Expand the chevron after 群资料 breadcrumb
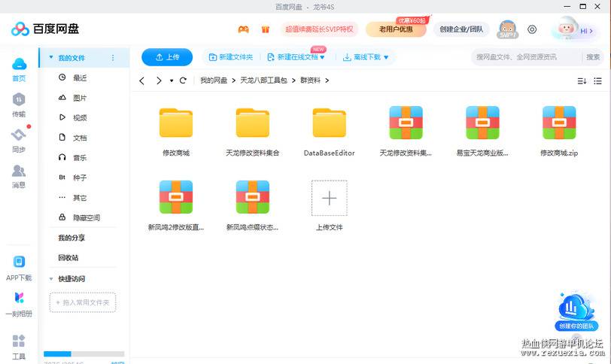 coord(327,80)
